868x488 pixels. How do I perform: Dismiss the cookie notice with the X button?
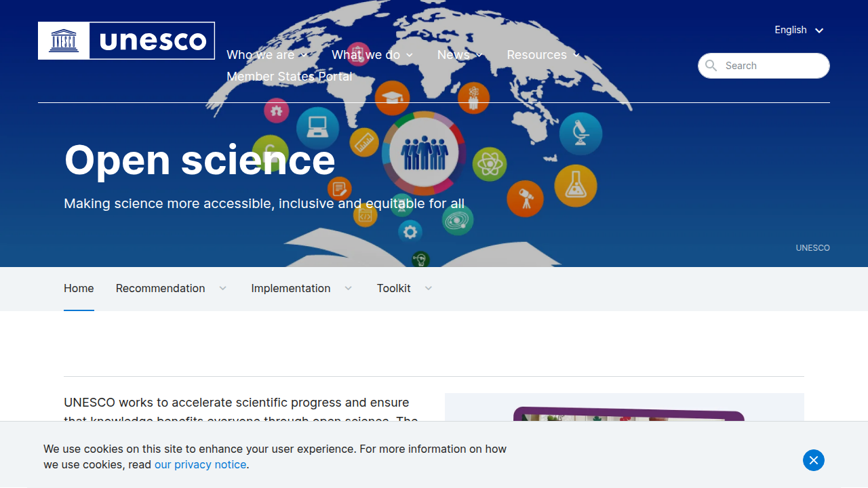814,460
